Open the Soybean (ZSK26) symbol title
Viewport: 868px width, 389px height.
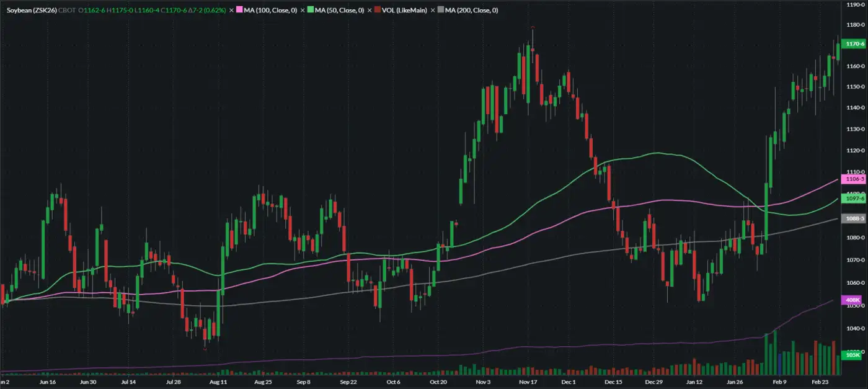[x=32, y=11]
